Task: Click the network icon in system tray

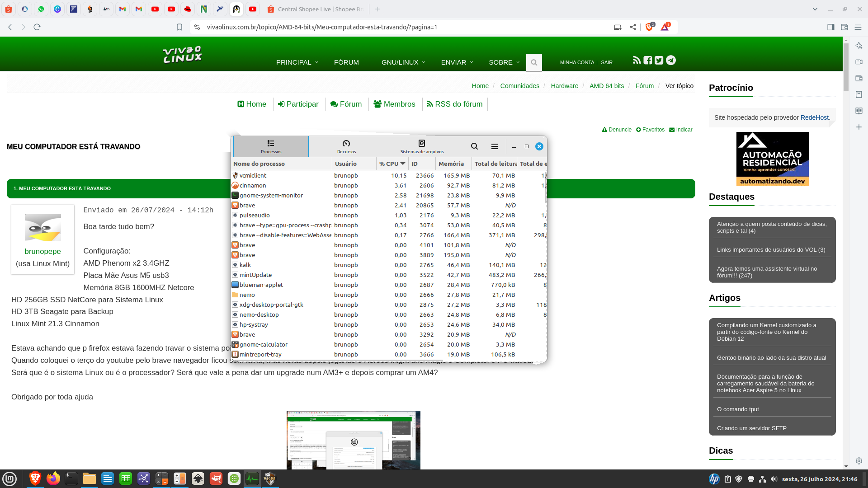Action: click(763, 479)
